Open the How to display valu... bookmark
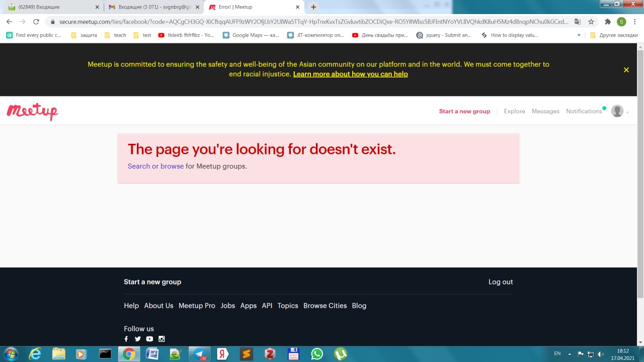This screenshot has height=362, width=644. (x=510, y=35)
